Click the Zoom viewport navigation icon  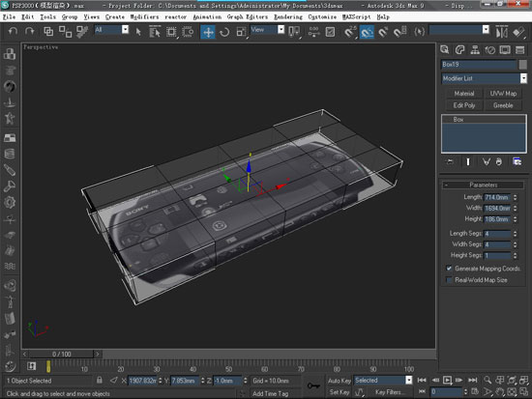pyautogui.click(x=488, y=380)
